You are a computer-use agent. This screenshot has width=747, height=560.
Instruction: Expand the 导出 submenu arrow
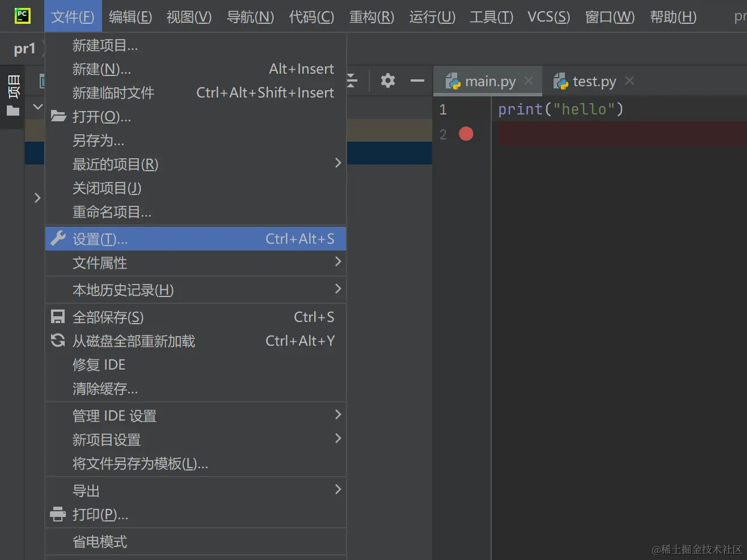338,490
